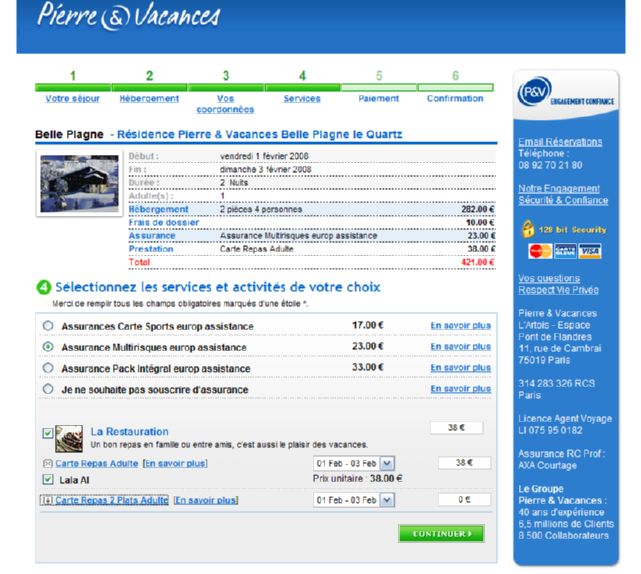Open the Carte Repas Adulte link
This screenshot has width=641, height=574.
point(97,463)
